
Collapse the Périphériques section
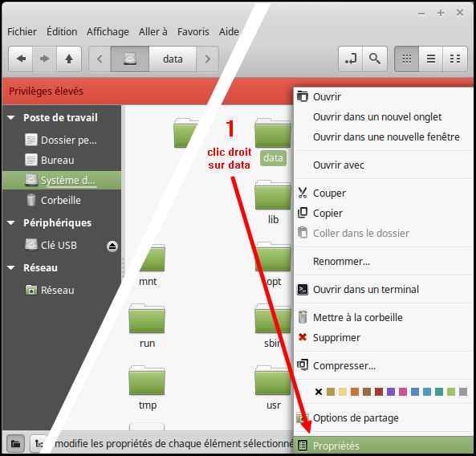coord(11,223)
